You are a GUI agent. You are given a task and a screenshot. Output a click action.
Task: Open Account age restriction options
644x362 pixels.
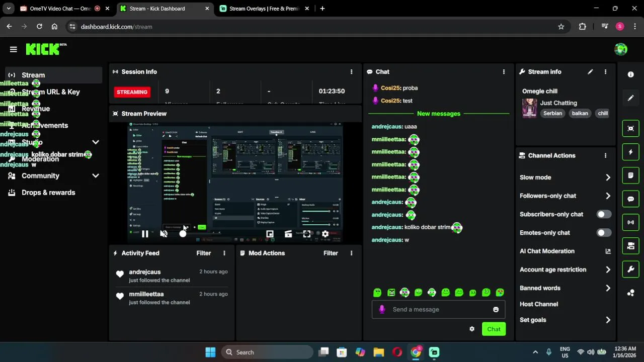565,269
